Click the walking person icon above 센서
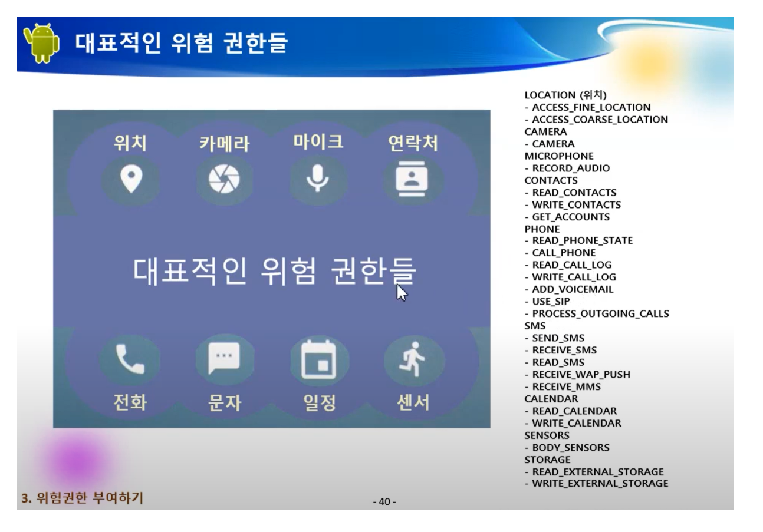This screenshot has width=763, height=532. coord(413,359)
